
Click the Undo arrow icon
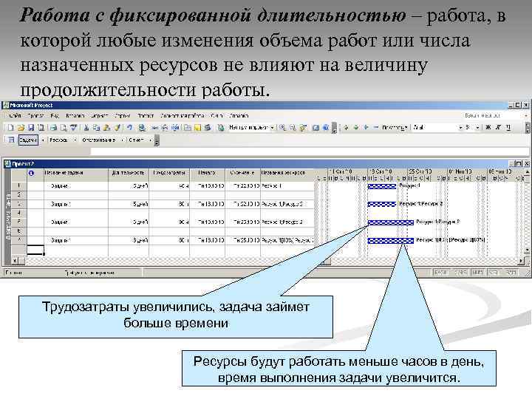point(129,128)
